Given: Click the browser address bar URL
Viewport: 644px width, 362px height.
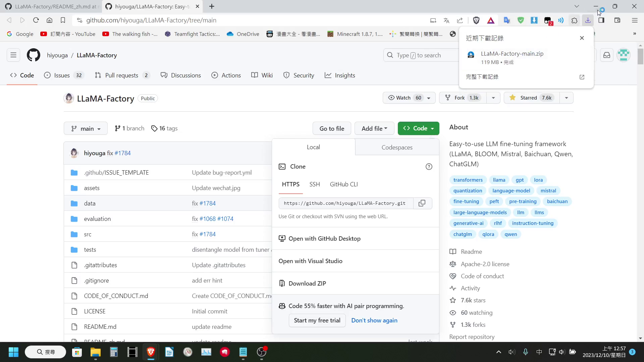Looking at the screenshot, I should (x=151, y=20).
